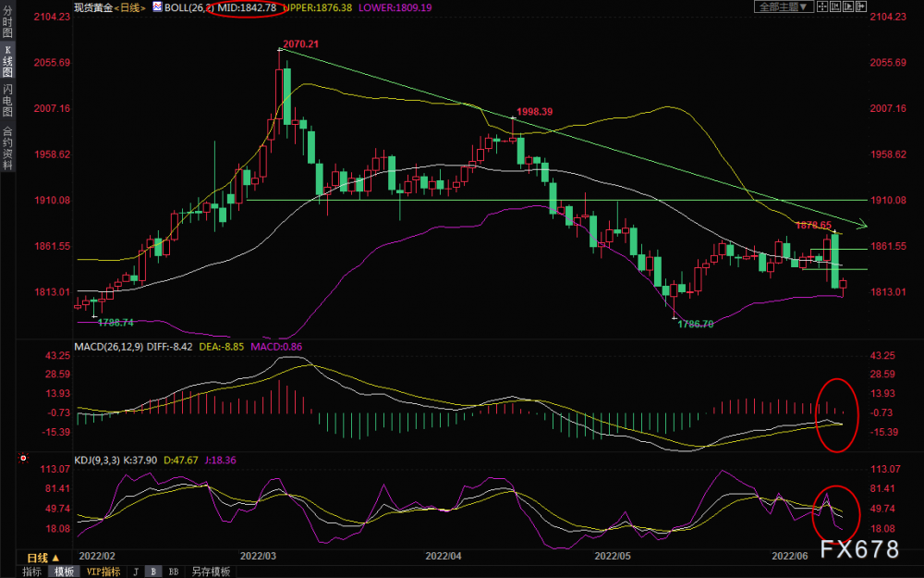
Task: Open the 合约资料 side tab
Action: 7,148
